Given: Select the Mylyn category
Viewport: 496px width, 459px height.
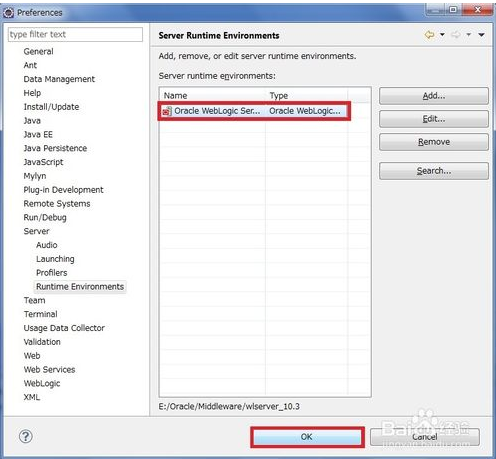Looking at the screenshot, I should point(35,176).
